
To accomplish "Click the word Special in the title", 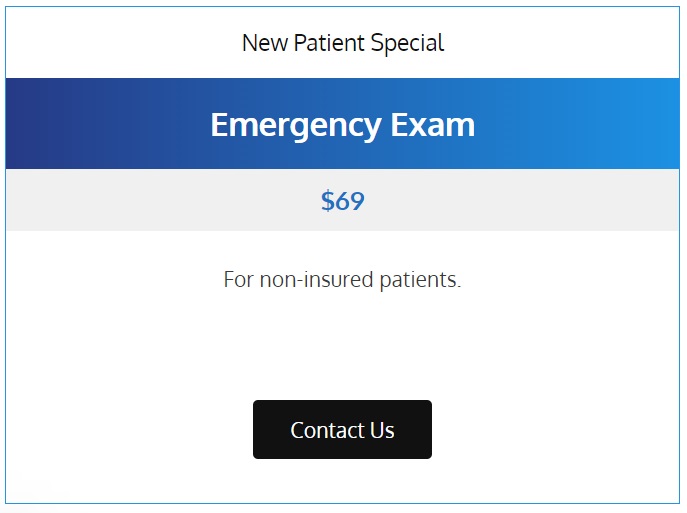I will click(x=407, y=44).
